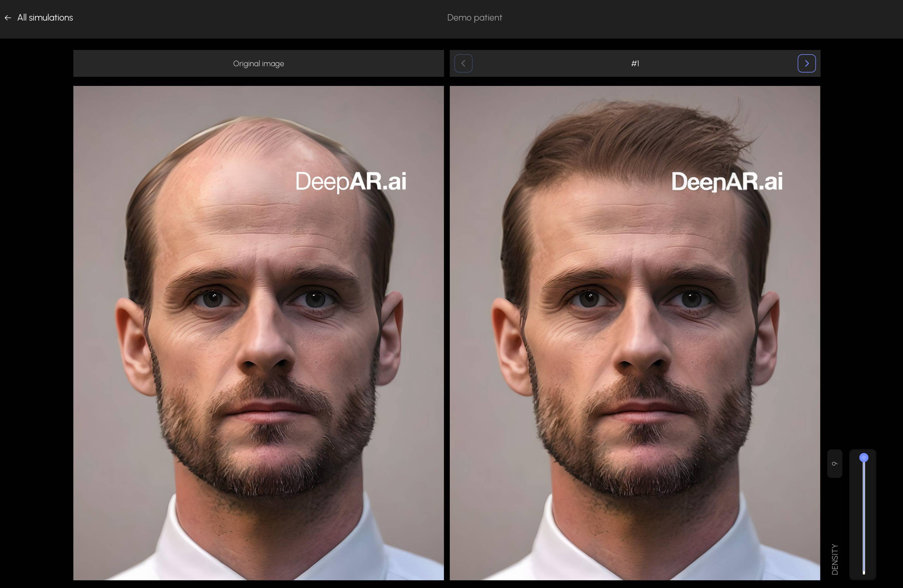Image resolution: width=903 pixels, height=588 pixels.
Task: Click the density value box showing 9
Action: (x=834, y=464)
